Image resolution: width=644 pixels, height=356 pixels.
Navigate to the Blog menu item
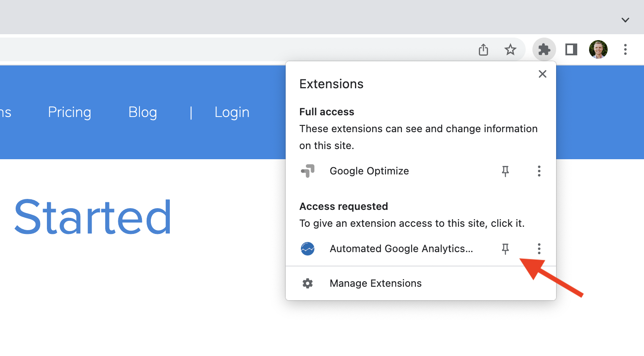click(x=142, y=112)
